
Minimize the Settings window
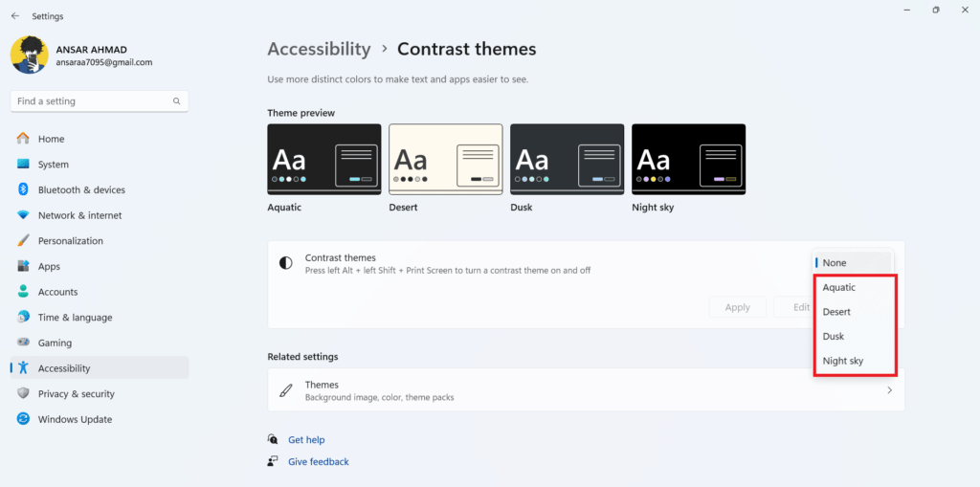[x=907, y=10]
